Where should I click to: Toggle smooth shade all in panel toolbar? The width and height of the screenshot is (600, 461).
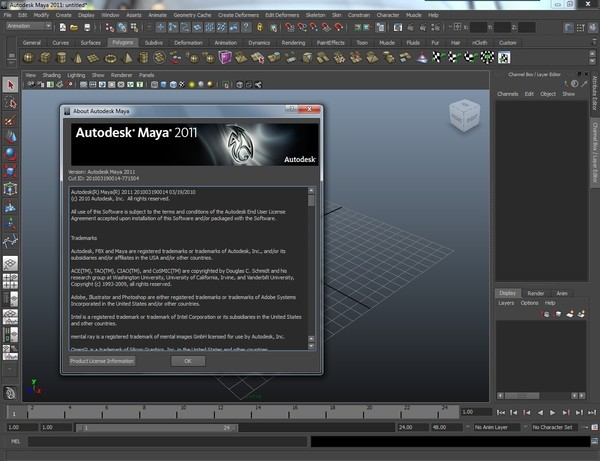click(164, 85)
